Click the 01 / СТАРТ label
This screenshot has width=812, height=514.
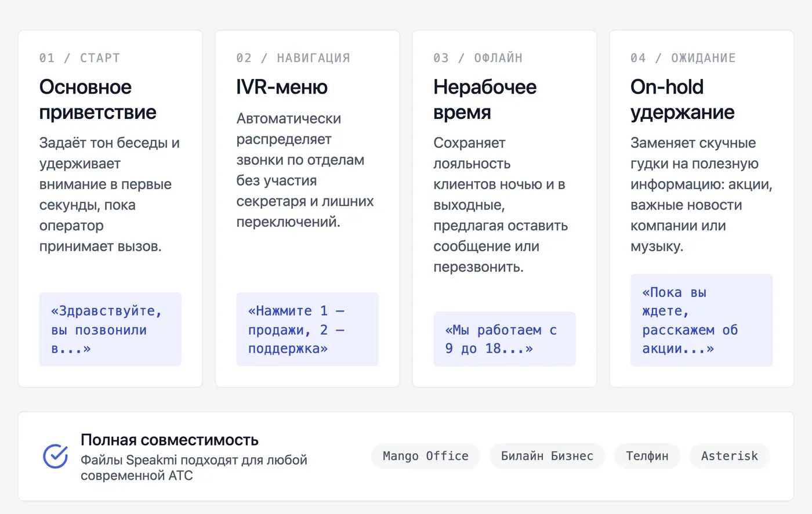79,58
